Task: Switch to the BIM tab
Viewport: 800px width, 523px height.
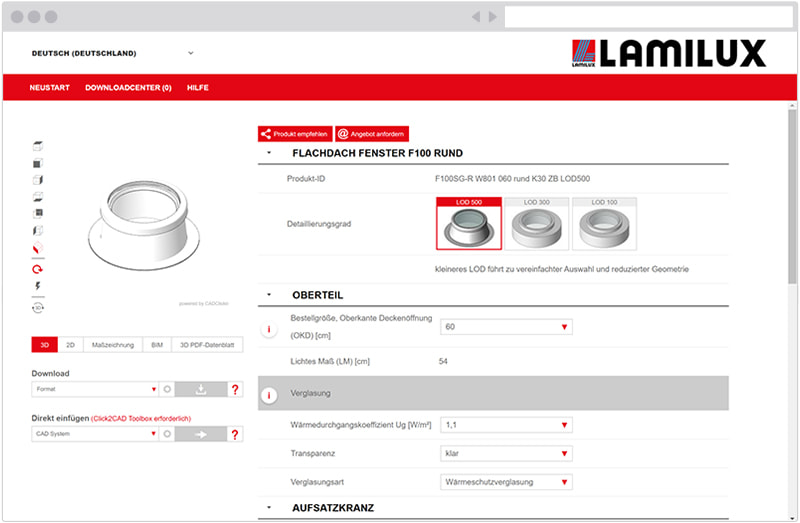Action: [x=157, y=345]
